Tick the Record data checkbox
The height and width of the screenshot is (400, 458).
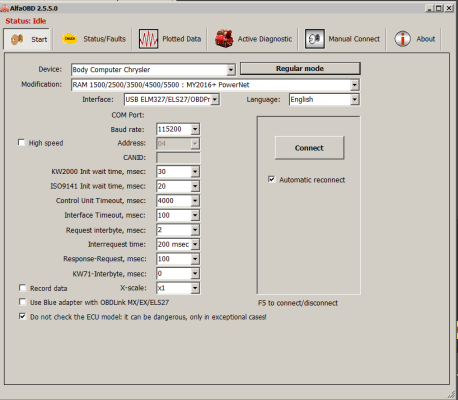click(22, 288)
